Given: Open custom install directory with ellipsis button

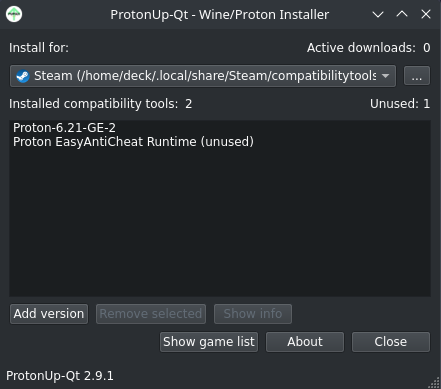Looking at the screenshot, I should click(417, 76).
